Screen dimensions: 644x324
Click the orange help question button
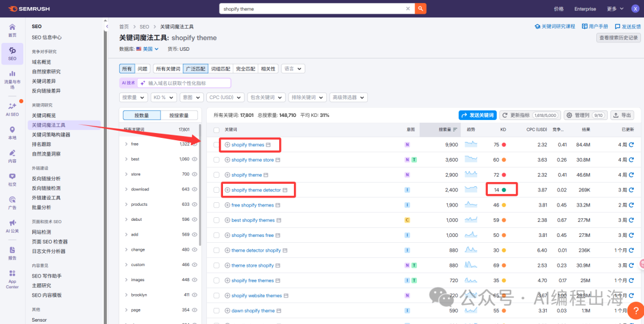[x=634, y=310]
